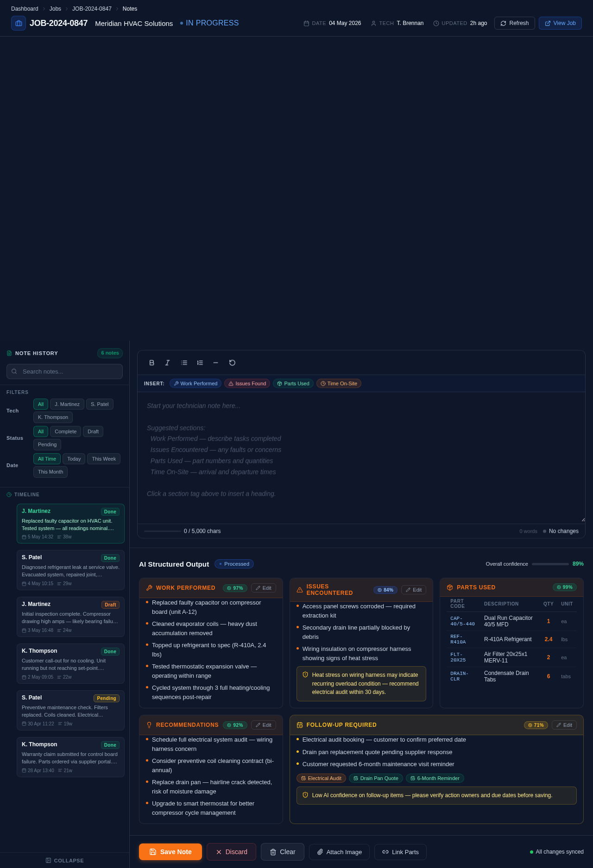Click the Work Performed wrench icon
The width and height of the screenshot is (593, 868).
click(x=149, y=588)
